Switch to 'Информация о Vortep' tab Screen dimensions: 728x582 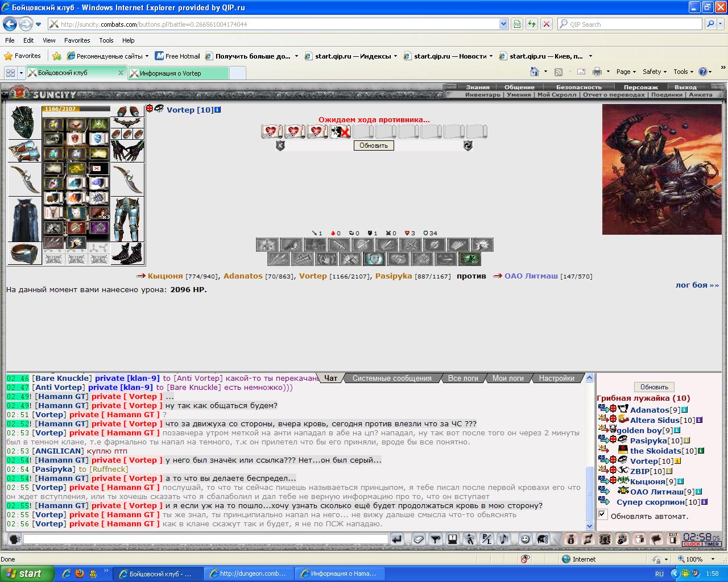177,73
